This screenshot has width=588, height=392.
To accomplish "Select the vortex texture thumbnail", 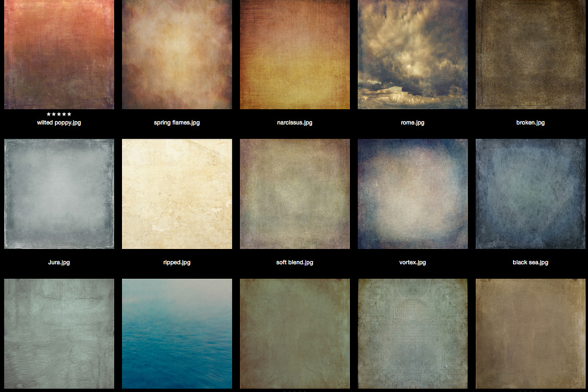I will point(413,194).
